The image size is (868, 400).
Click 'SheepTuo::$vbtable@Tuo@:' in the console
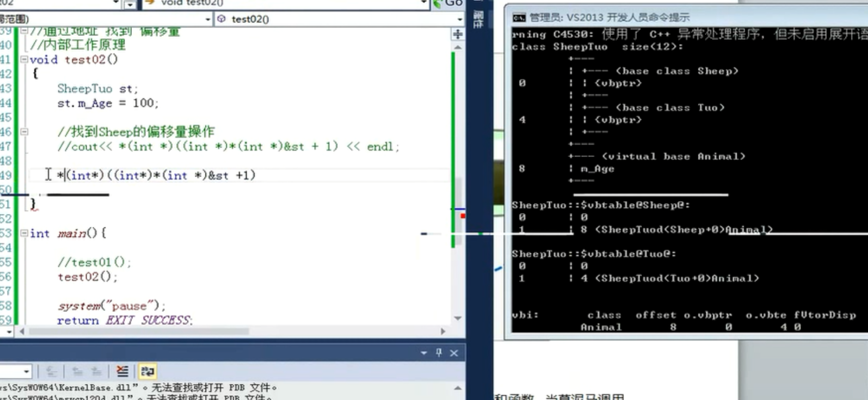tap(594, 254)
